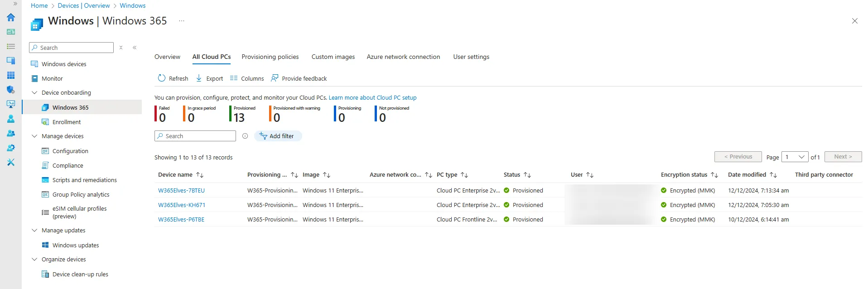The width and height of the screenshot is (868, 289).
Task: Open Home in the left navigation rail
Action: (11, 17)
